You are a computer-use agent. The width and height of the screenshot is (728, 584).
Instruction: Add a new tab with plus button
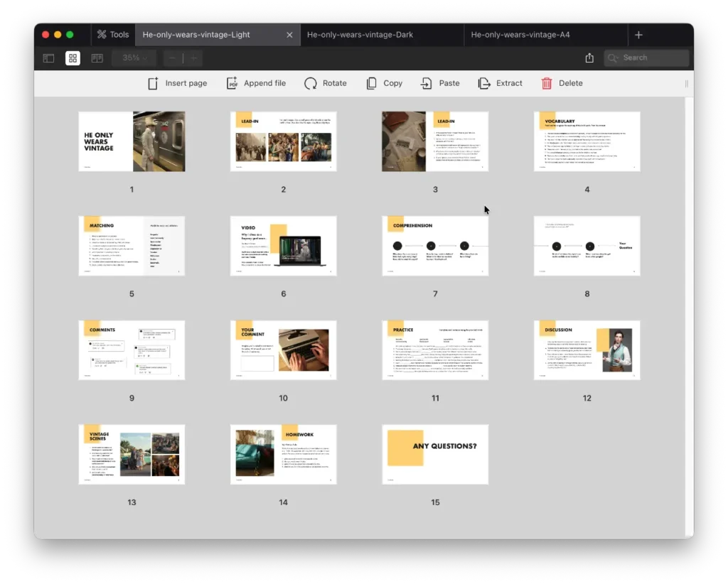[638, 35]
